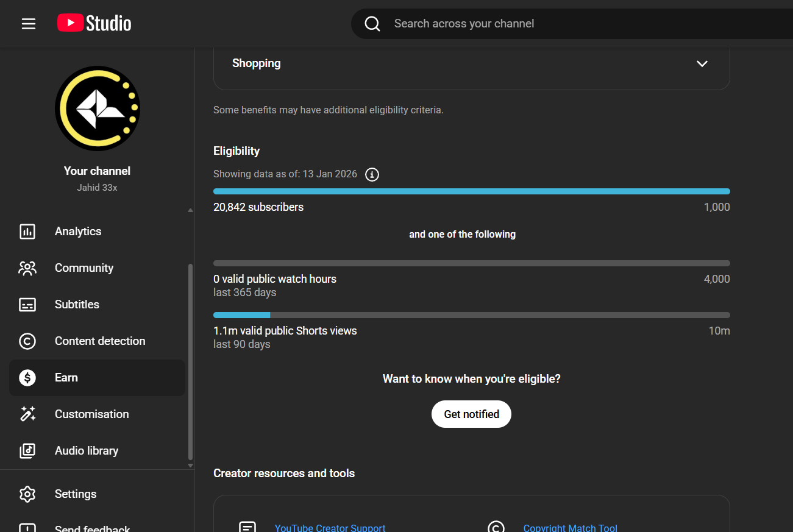Viewport: 793px width, 532px height.
Task: Click the search magnifier icon
Action: (372, 24)
